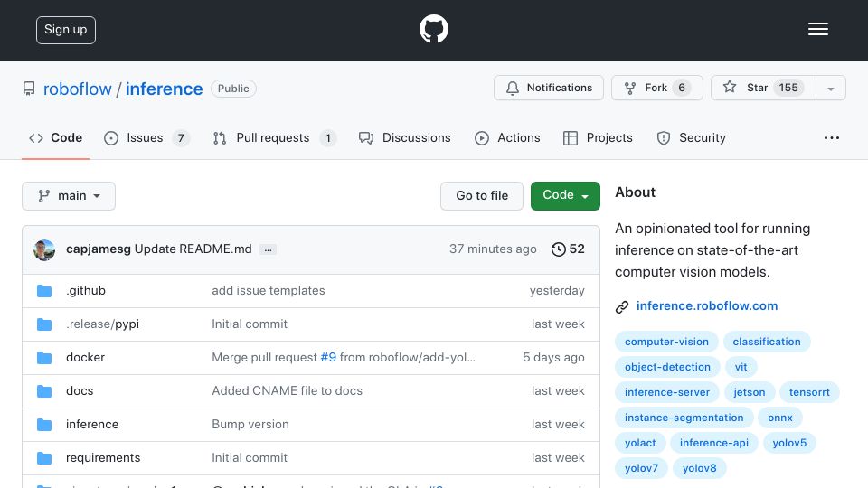Open the hamburger navigation menu

click(817, 29)
